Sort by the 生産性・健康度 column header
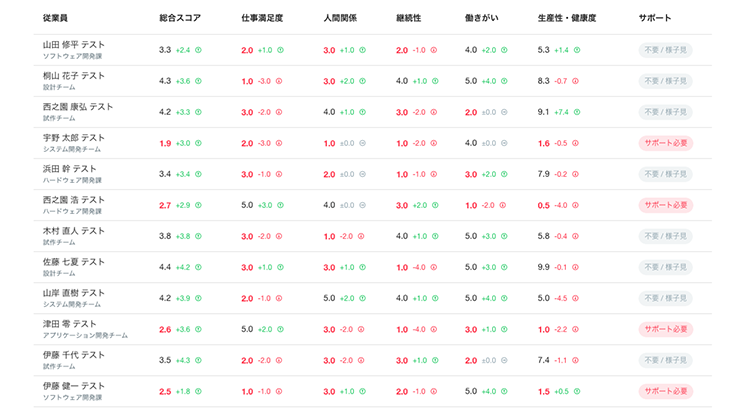This screenshot has width=740, height=410. coord(567,18)
